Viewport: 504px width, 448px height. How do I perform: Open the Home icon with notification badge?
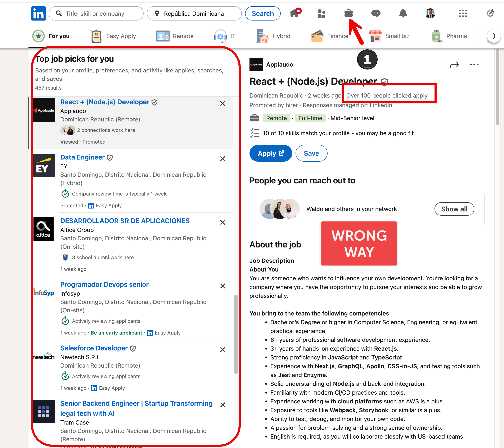(295, 13)
